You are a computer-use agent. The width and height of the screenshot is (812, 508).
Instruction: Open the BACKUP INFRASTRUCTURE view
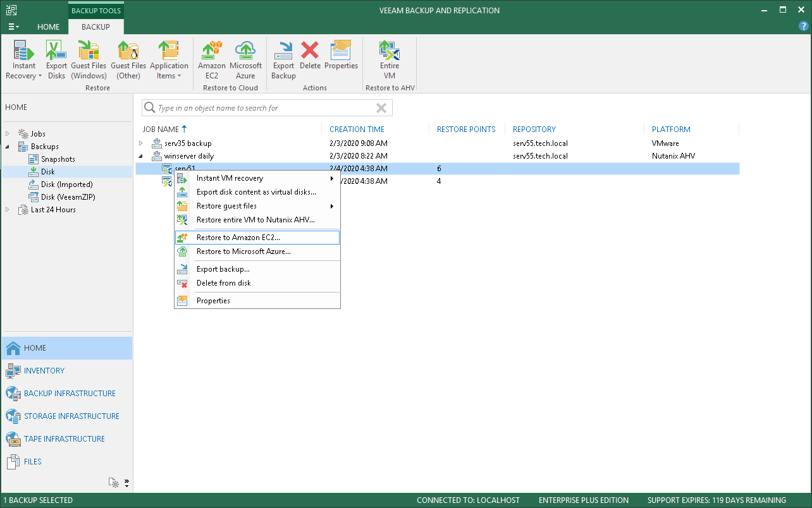pyautogui.click(x=70, y=394)
